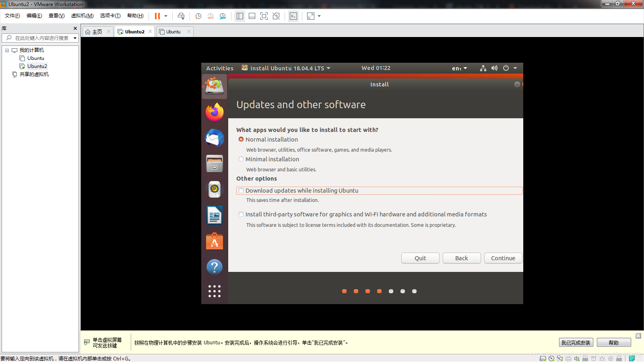Open snapshot manager
The height and width of the screenshot is (362, 644).
(x=223, y=16)
